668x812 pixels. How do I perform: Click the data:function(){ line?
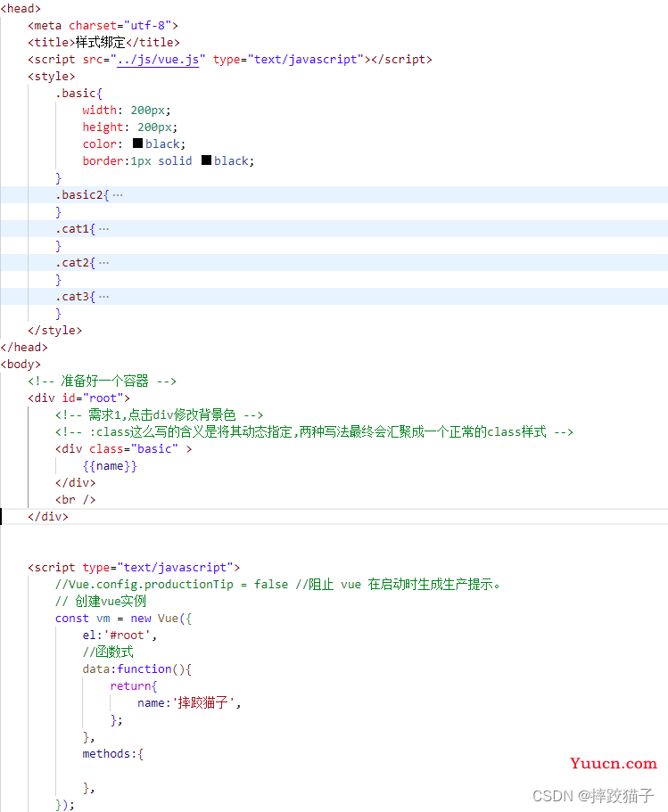(137, 669)
